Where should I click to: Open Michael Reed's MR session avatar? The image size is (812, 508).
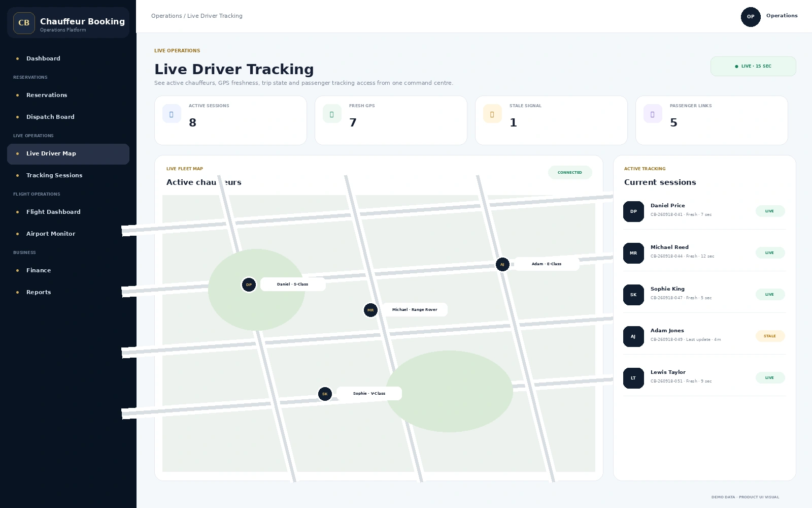pyautogui.click(x=633, y=253)
